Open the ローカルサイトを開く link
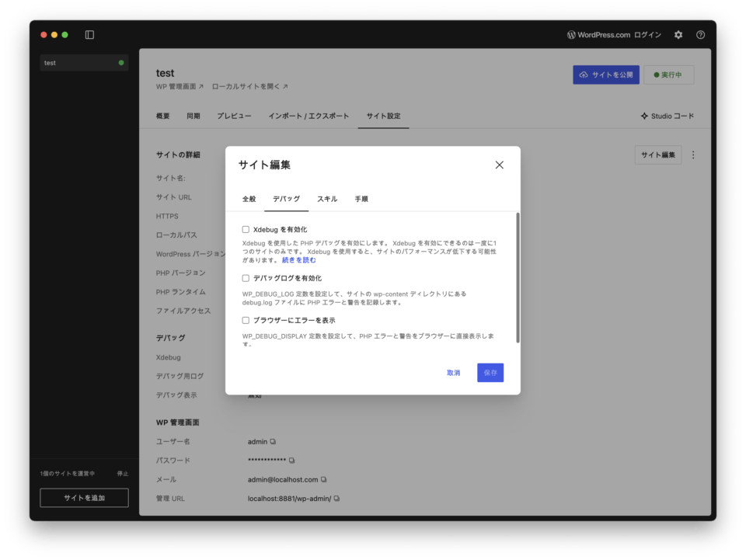Image resolution: width=746 pixels, height=560 pixels. coord(249,86)
